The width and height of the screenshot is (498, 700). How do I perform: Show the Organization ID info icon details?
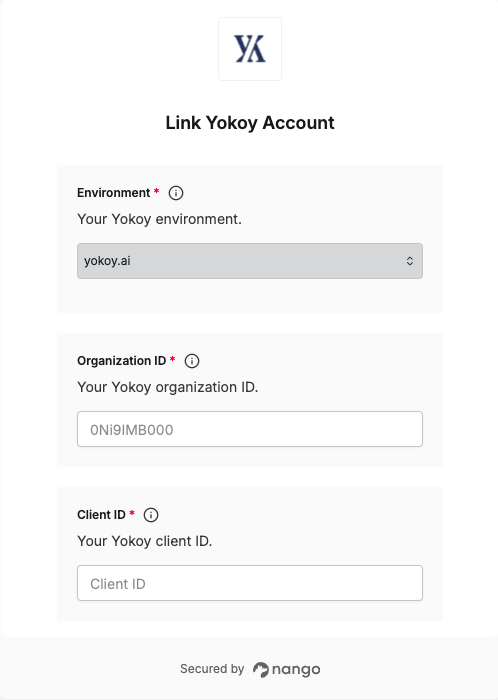(x=192, y=361)
